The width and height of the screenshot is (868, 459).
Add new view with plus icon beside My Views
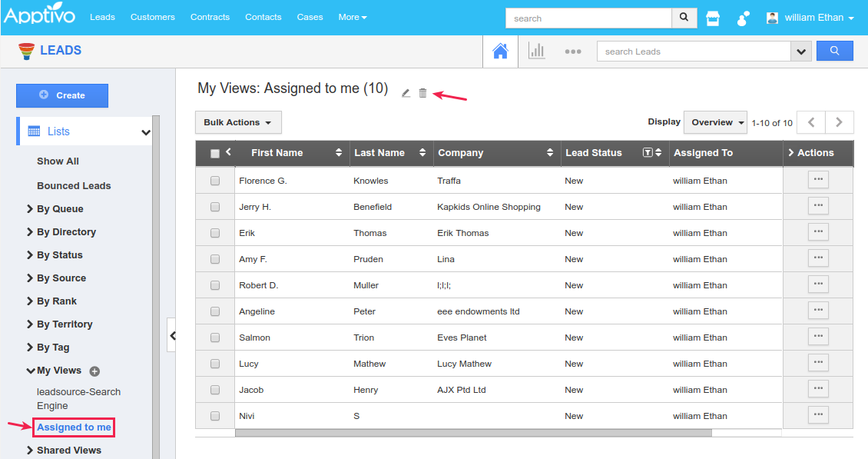(94, 371)
